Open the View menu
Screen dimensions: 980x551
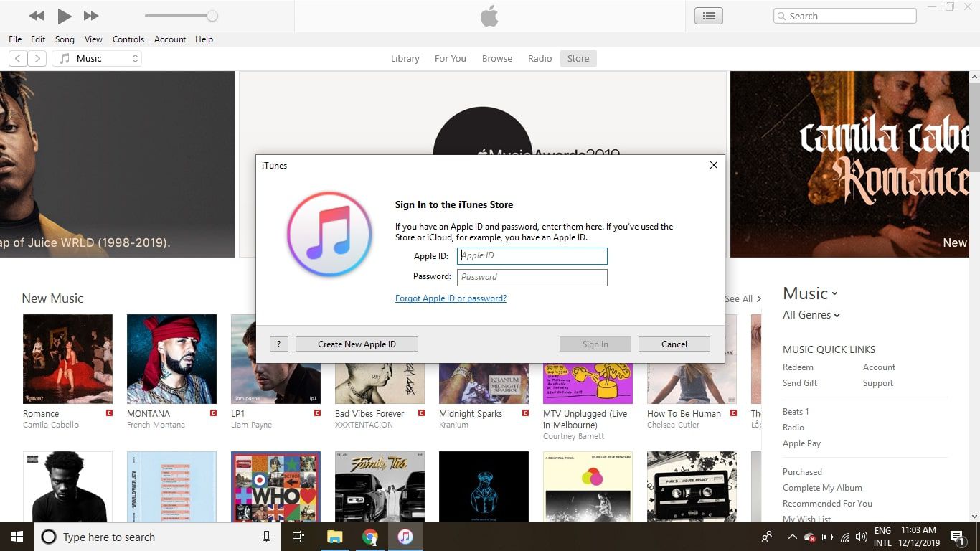93,39
